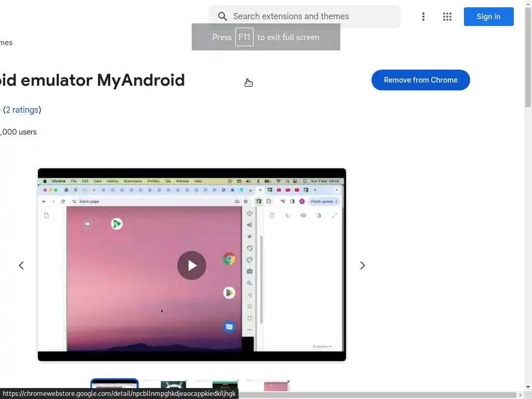The height and width of the screenshot is (399, 532).
Task: Click the Sign in button
Action: (488, 17)
